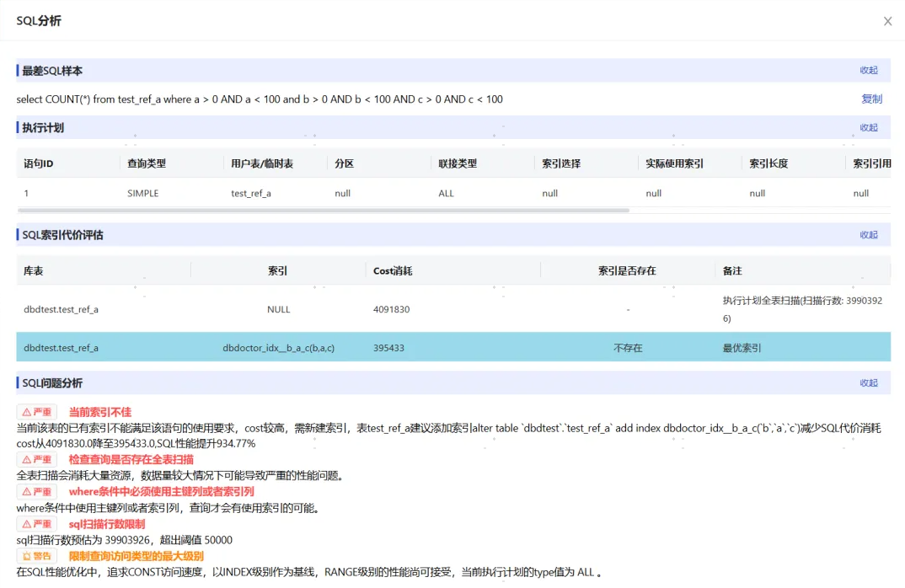Close the SQL分析 dialog
This screenshot has height=588, width=905.
coord(887,21)
